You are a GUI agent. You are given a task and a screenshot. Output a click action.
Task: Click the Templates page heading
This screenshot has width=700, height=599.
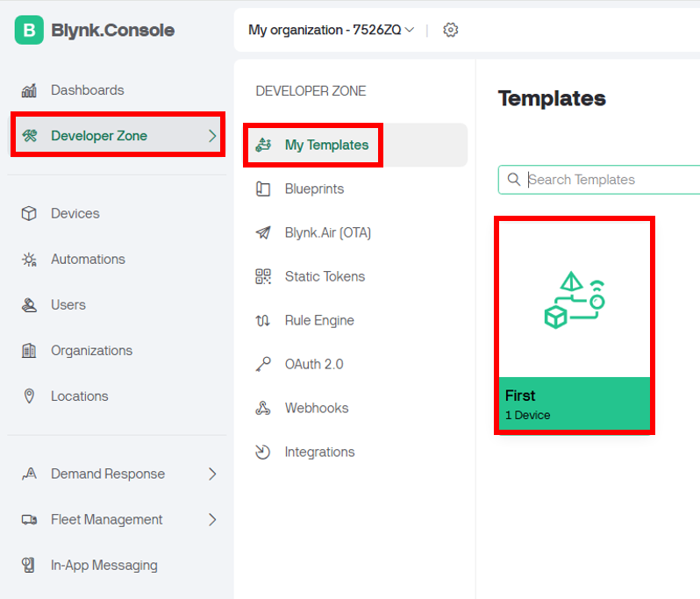[552, 98]
